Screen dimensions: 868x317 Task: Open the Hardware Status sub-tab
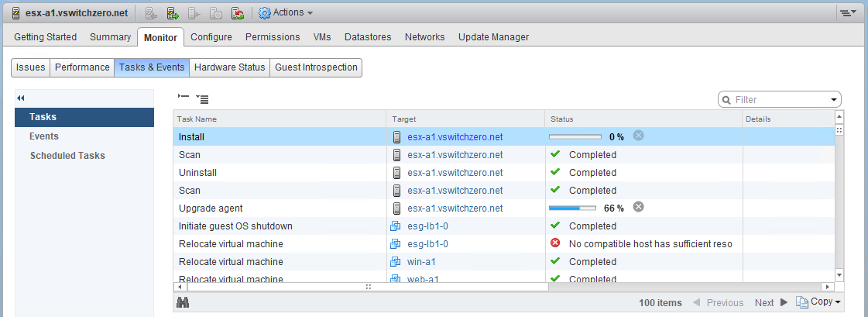[230, 67]
